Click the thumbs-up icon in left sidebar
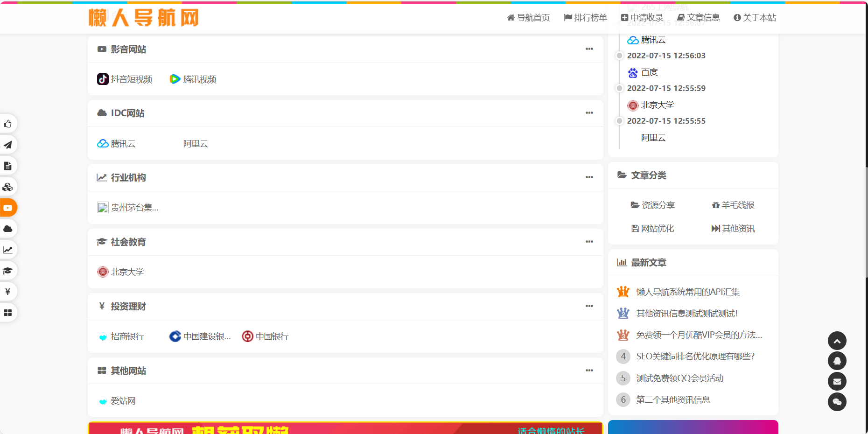 (x=8, y=124)
